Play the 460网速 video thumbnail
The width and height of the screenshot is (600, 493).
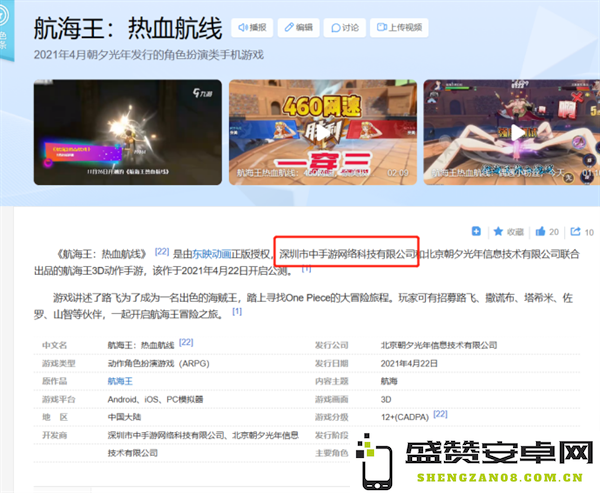323,132
